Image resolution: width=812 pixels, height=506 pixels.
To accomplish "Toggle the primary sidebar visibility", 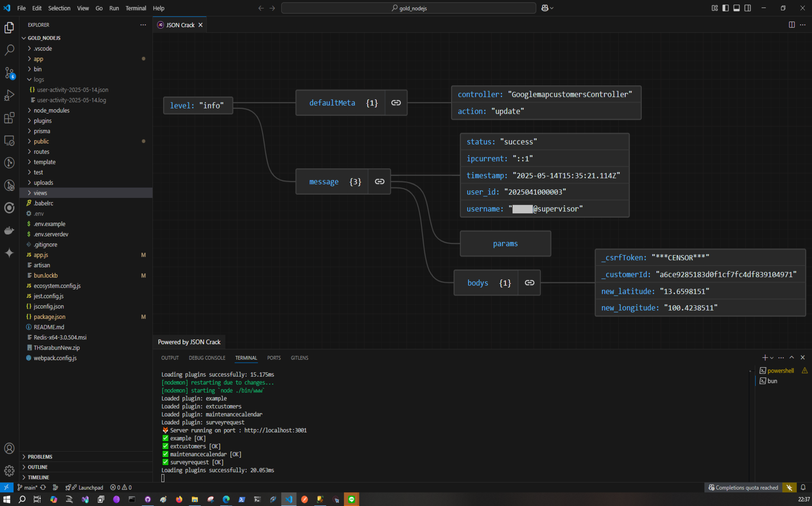I will [x=726, y=8].
